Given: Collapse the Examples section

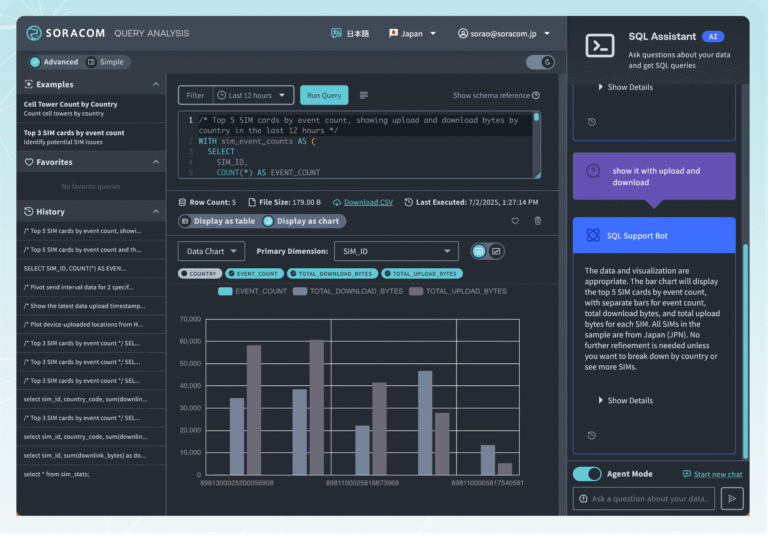Looking at the screenshot, I should (x=156, y=84).
